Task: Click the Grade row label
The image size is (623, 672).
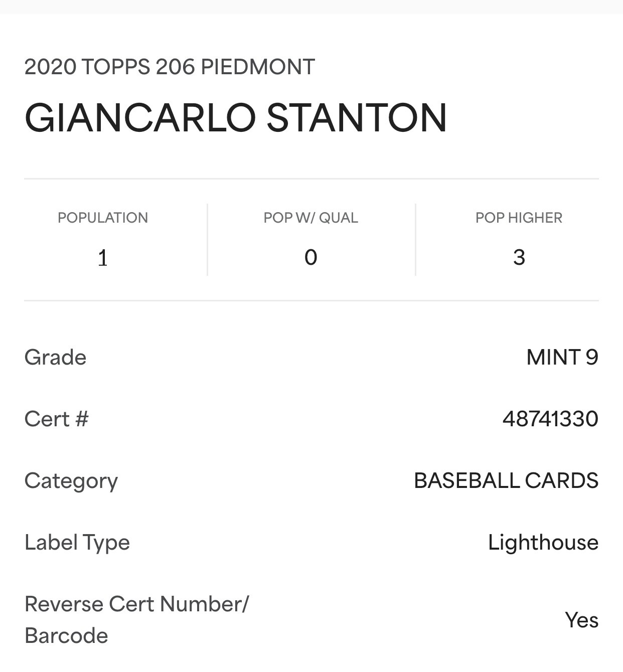Action: (x=55, y=358)
